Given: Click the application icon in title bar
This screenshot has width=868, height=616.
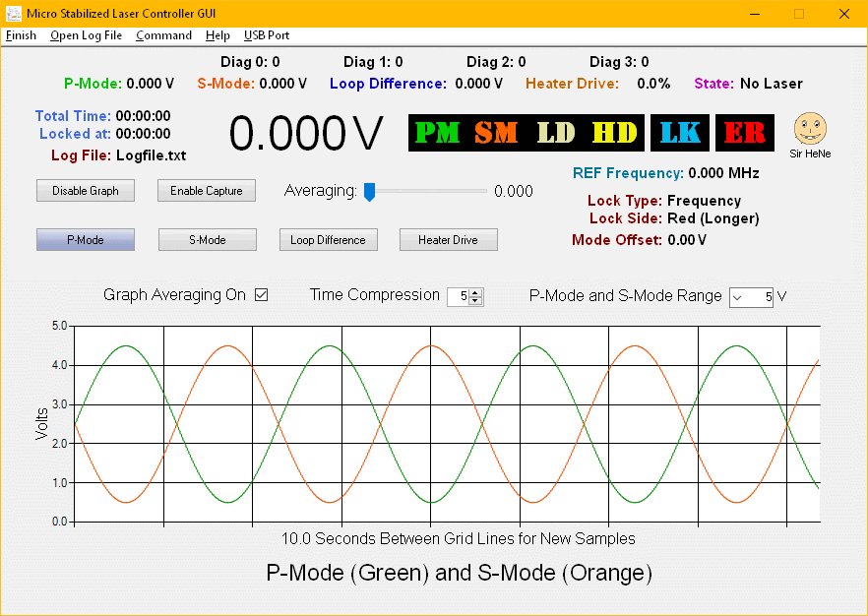Looking at the screenshot, I should click(14, 14).
